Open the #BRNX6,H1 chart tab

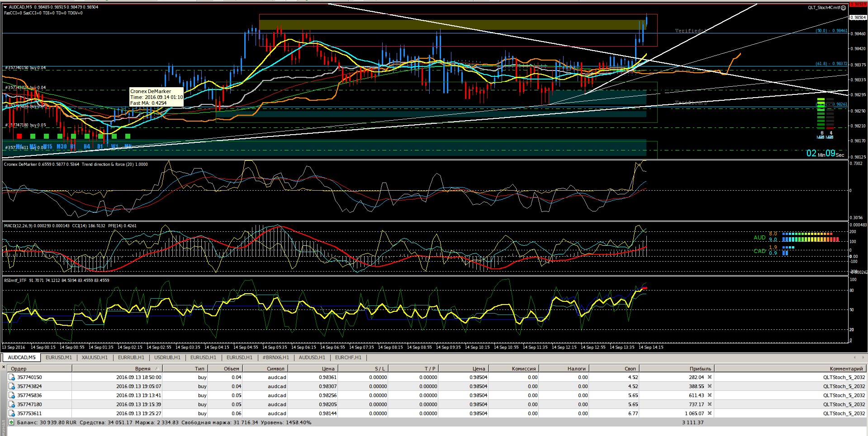pos(275,357)
